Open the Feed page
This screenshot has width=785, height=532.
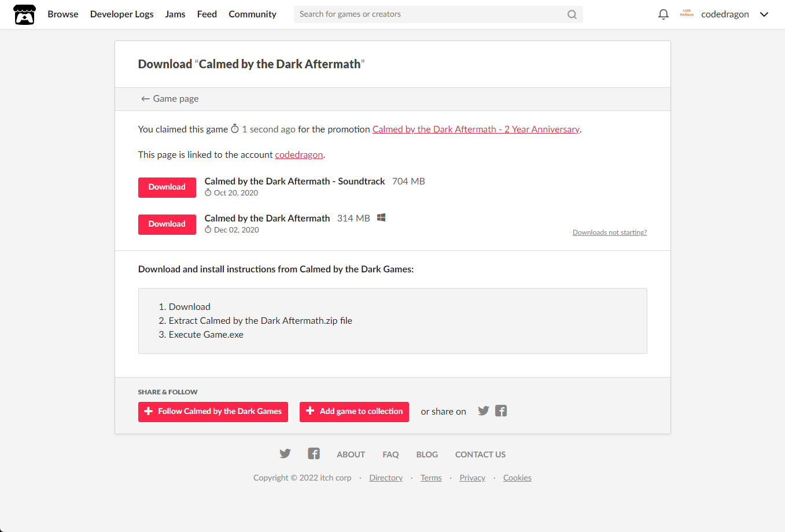coord(207,14)
